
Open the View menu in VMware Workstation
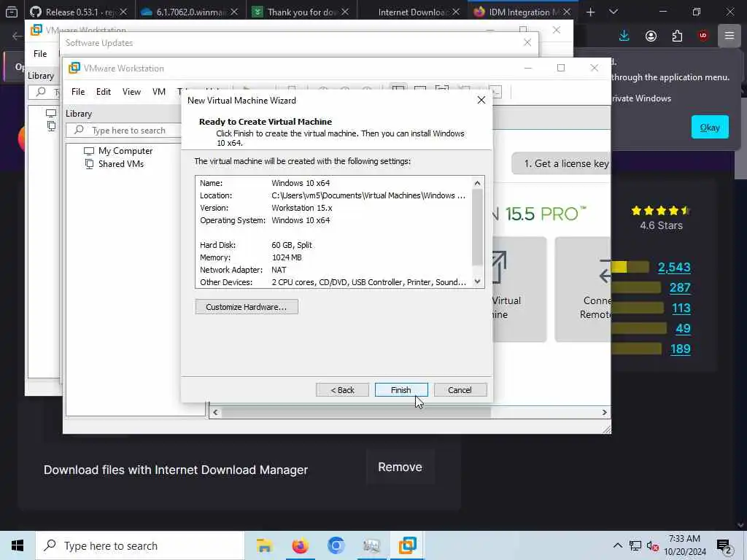coord(131,91)
